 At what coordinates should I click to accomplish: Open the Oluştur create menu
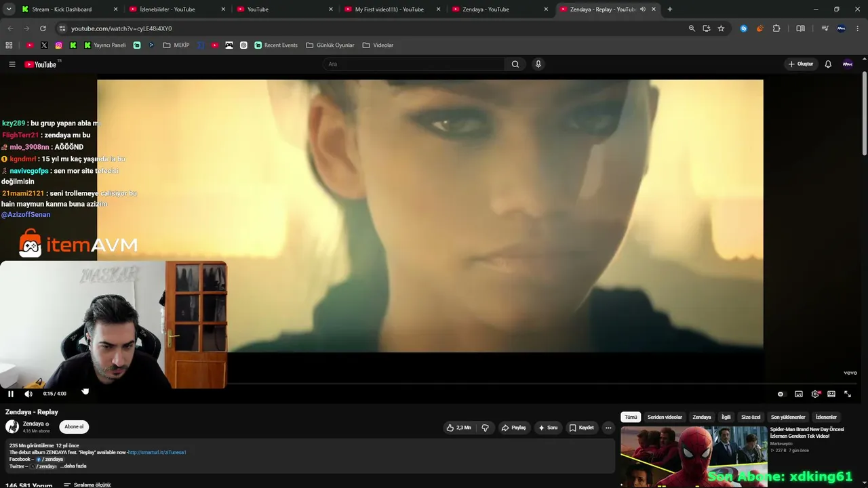point(801,64)
